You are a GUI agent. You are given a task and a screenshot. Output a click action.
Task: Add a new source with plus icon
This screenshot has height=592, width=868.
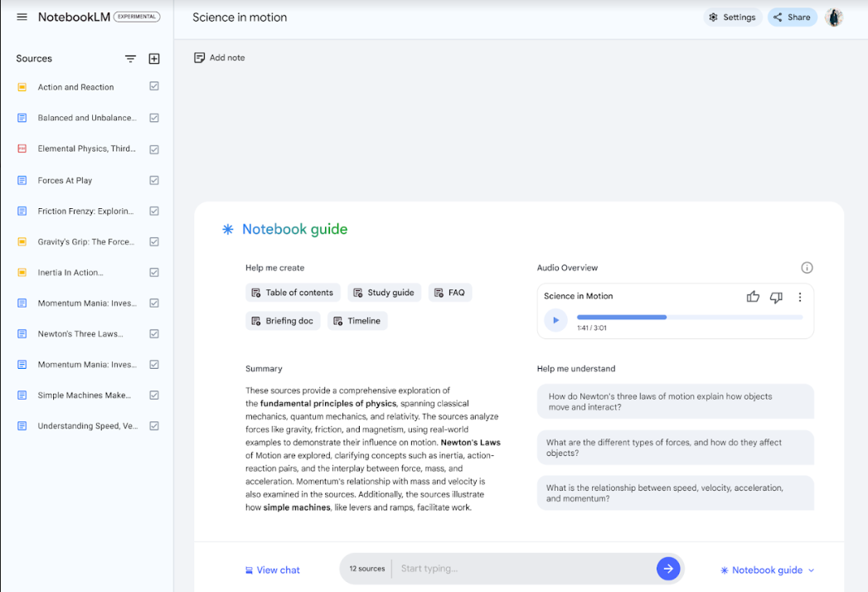click(154, 58)
